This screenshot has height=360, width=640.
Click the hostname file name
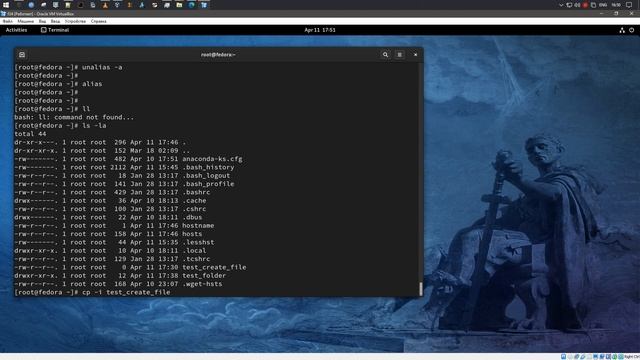[198, 225]
